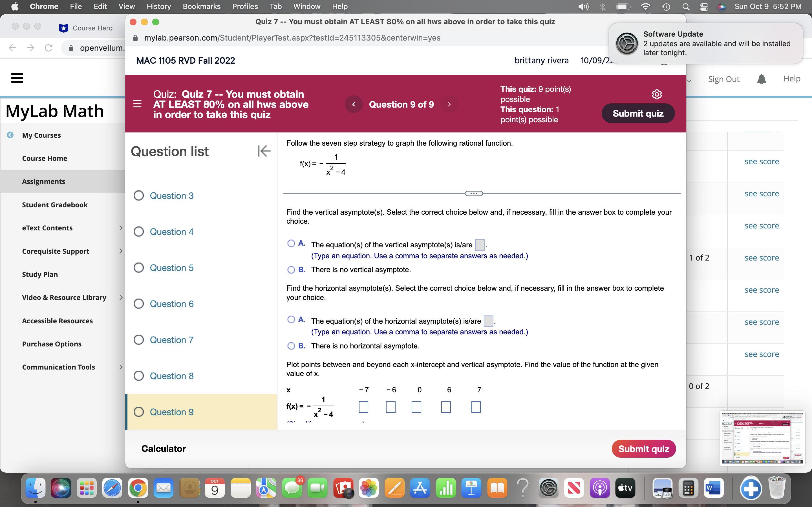
Task: Select Question 5 in the Question list
Action: 172,268
